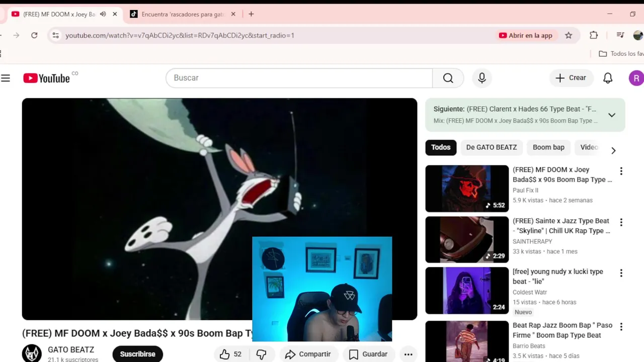Viewport: 644px width, 362px height.
Task: Click the address bar URL
Action: click(x=180, y=35)
